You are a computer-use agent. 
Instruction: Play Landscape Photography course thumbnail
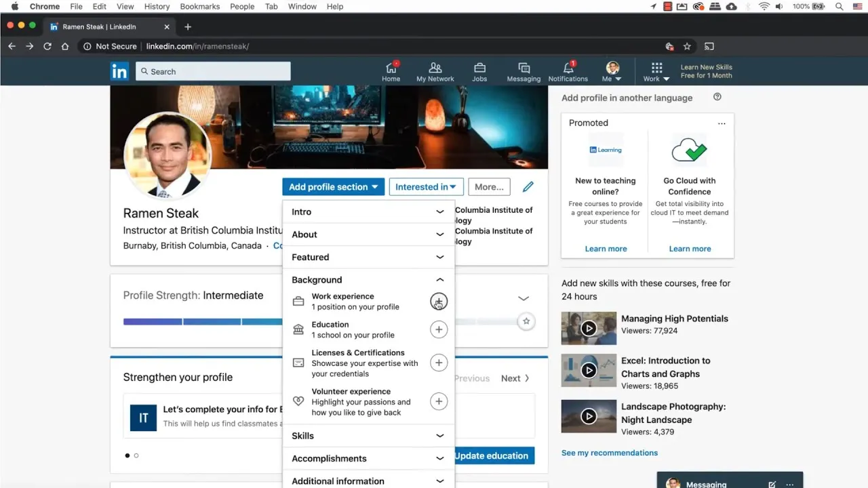point(589,416)
